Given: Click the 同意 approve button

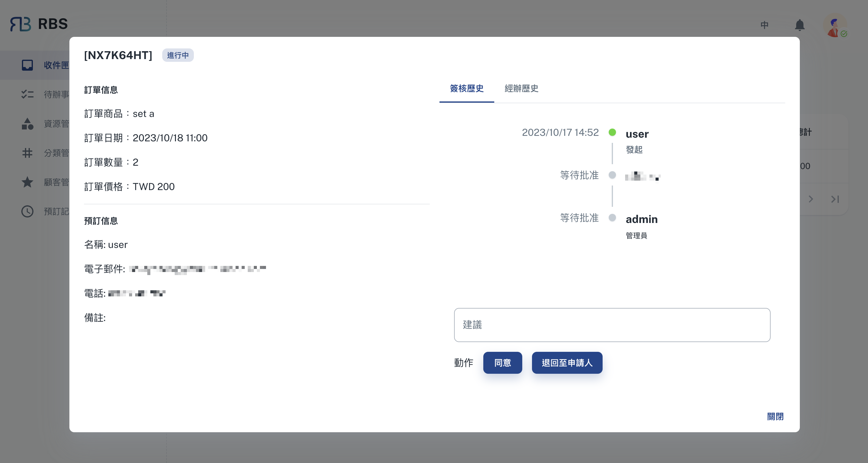Looking at the screenshot, I should point(502,363).
